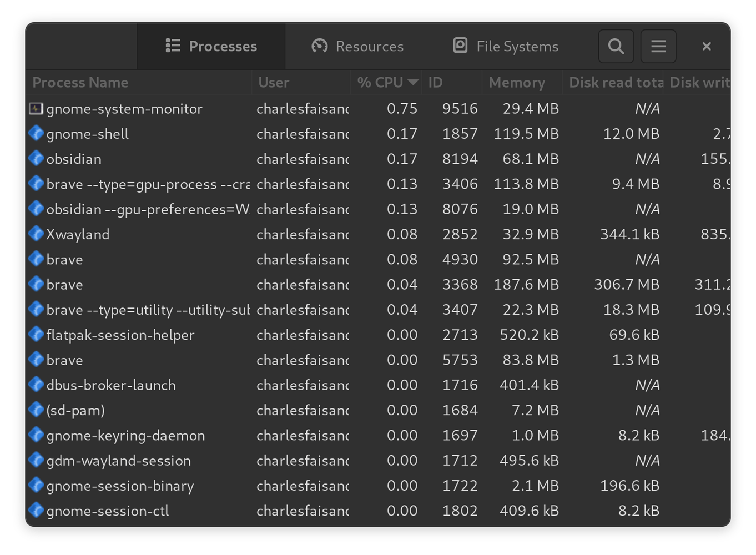Sort by Disk read total column
The image size is (756, 555).
click(x=613, y=83)
